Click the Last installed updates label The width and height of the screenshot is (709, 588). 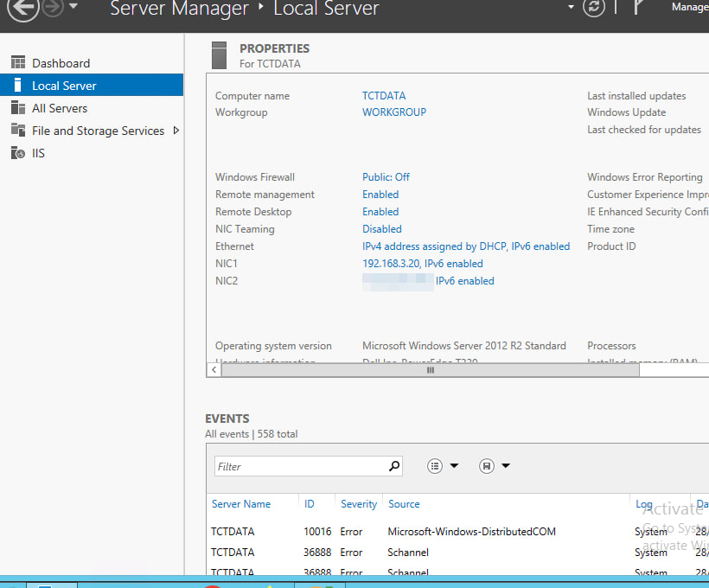click(636, 96)
